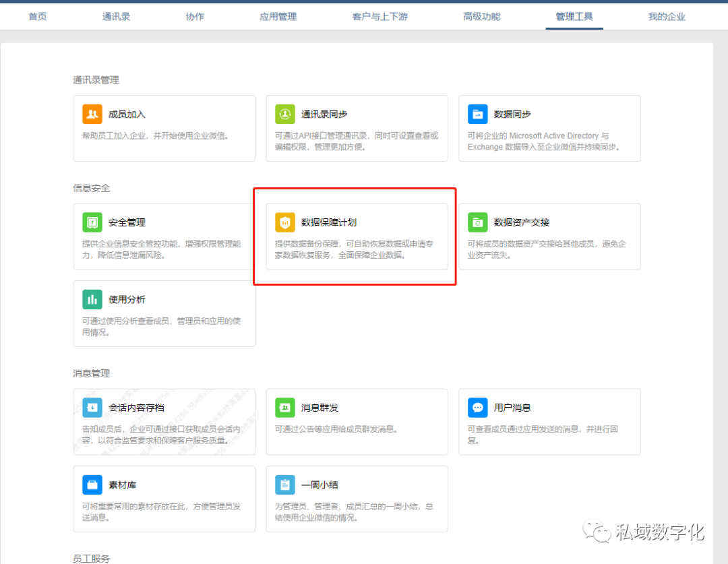Image resolution: width=728 pixels, height=564 pixels.
Task: Switch to the 首页 tab
Action: (x=38, y=16)
